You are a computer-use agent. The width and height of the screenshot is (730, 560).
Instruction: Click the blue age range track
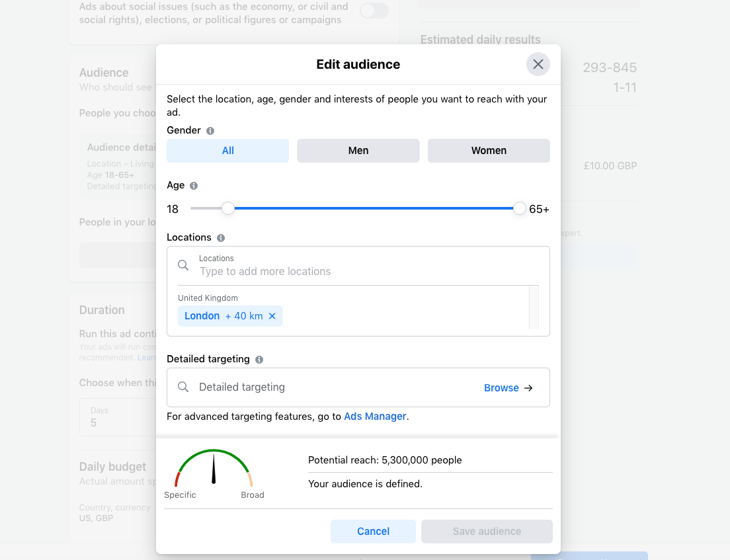click(x=374, y=208)
